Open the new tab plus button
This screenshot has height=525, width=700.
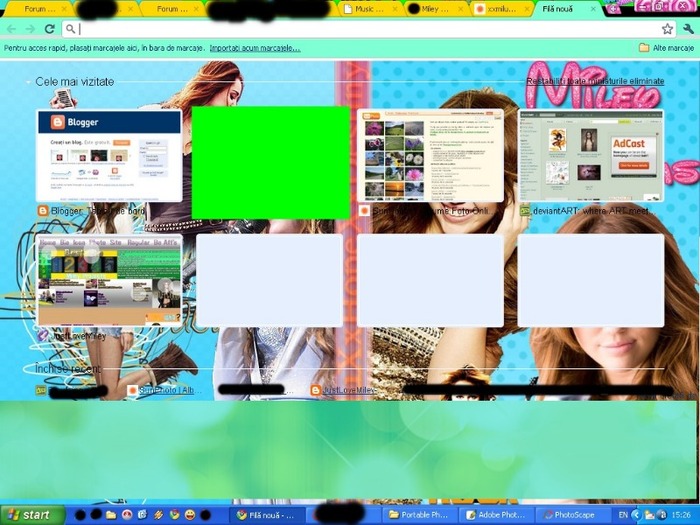tap(613, 9)
